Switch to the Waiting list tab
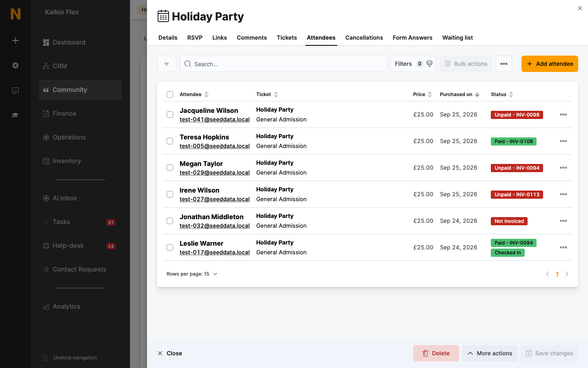 pos(457,38)
